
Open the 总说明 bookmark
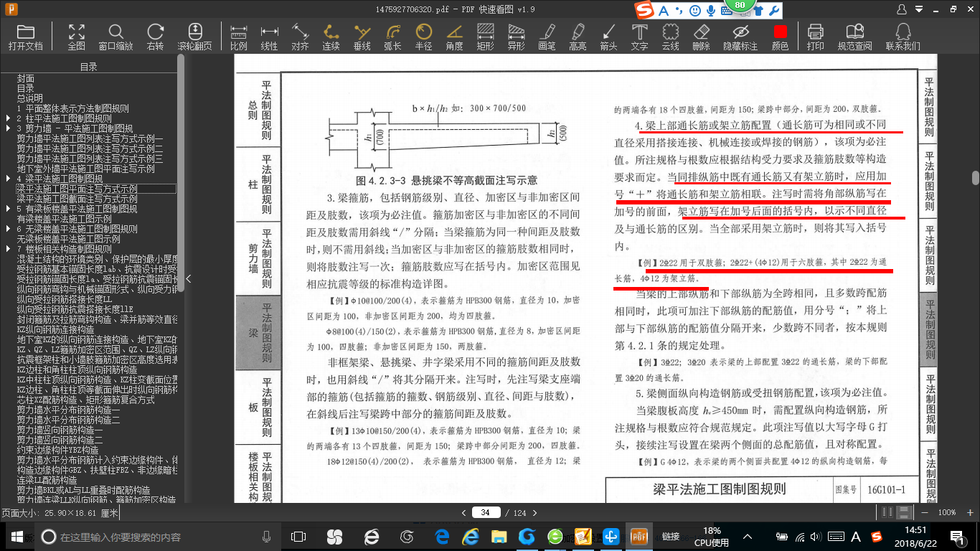(30, 98)
